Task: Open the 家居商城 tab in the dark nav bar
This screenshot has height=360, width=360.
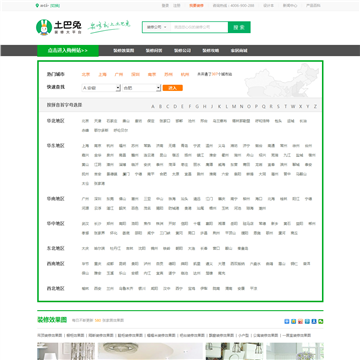Action: [239, 51]
